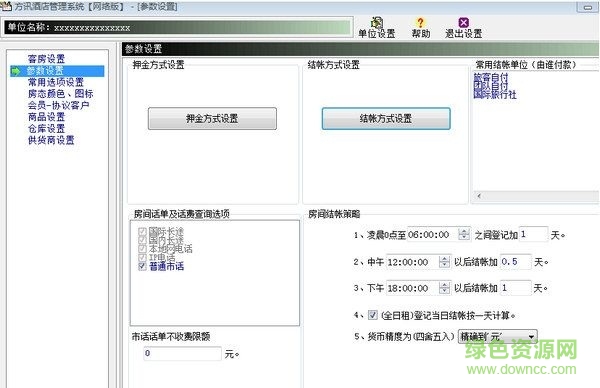Click the 押金方式设置 button
This screenshot has width=600, height=388.
point(212,119)
